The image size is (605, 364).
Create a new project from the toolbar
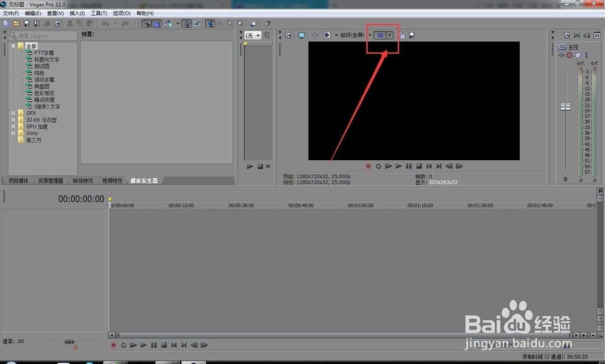click(x=6, y=24)
